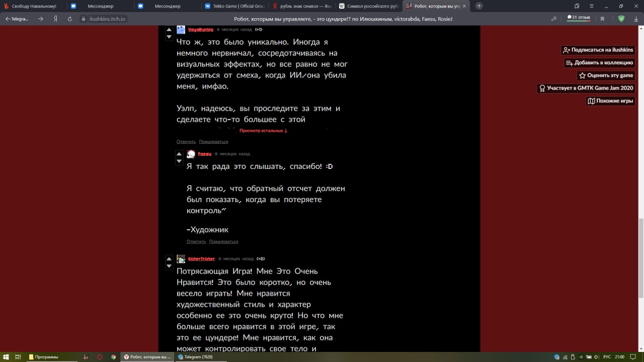644x362 pixels.
Task: Open the '31 отзыв' reviews button
Action: (x=578, y=18)
